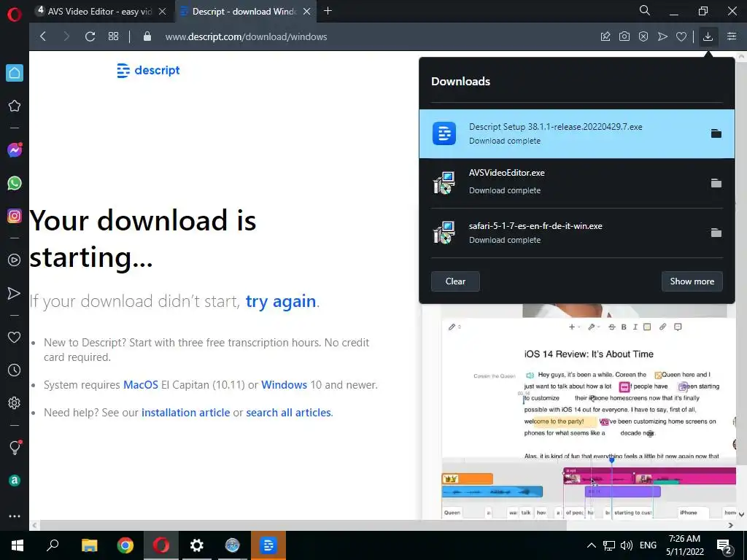
Task: Open Windows Start menu
Action: point(18,545)
